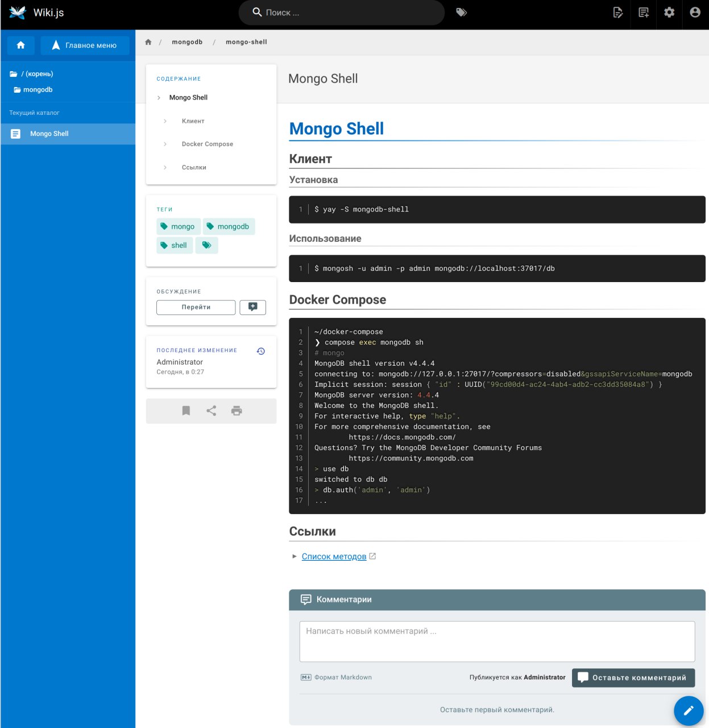Open the root folder in sidebar
The width and height of the screenshot is (709, 728).
tap(32, 74)
